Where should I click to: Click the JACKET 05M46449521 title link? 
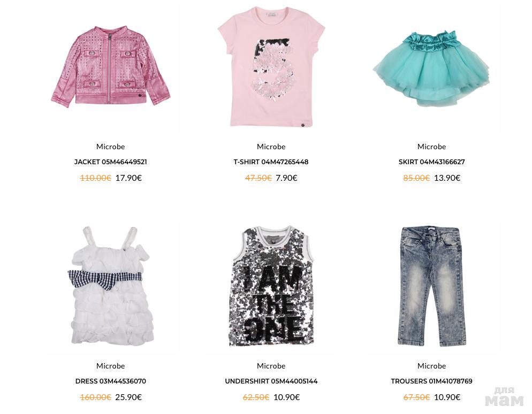tap(111, 162)
